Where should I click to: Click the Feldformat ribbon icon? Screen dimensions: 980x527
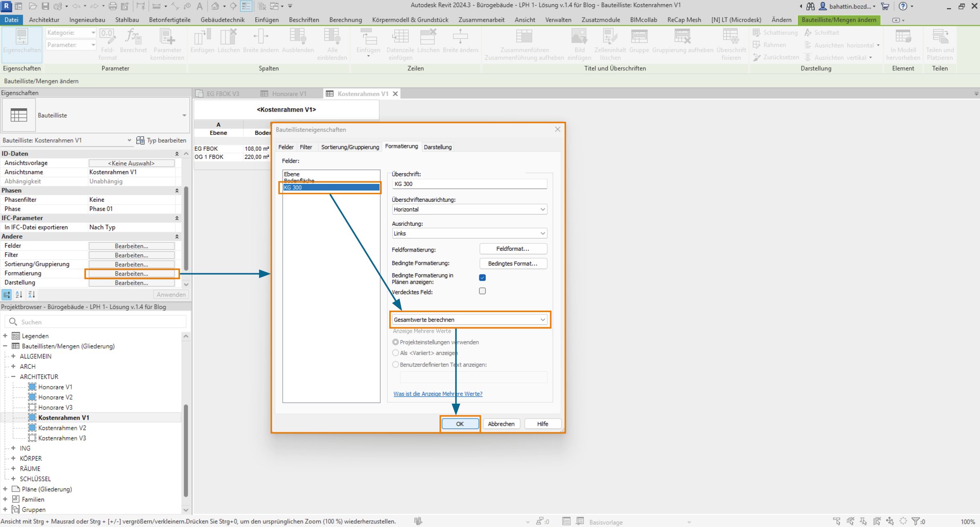pos(107,44)
